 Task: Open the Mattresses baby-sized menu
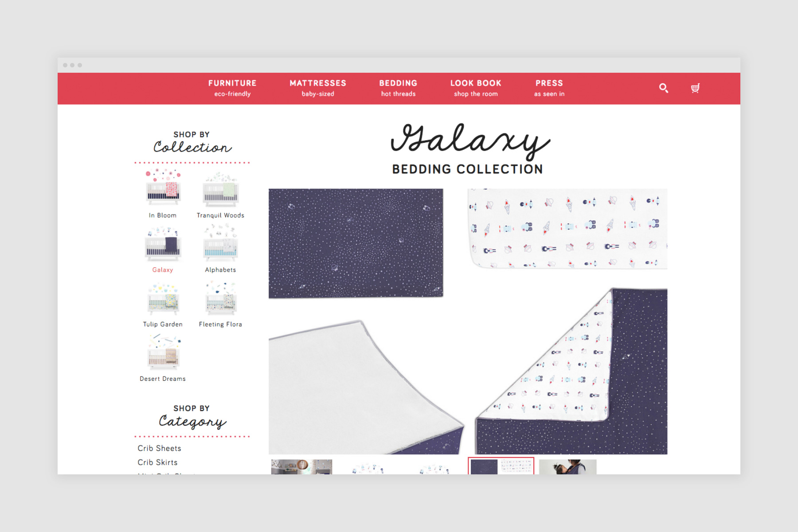pos(318,88)
